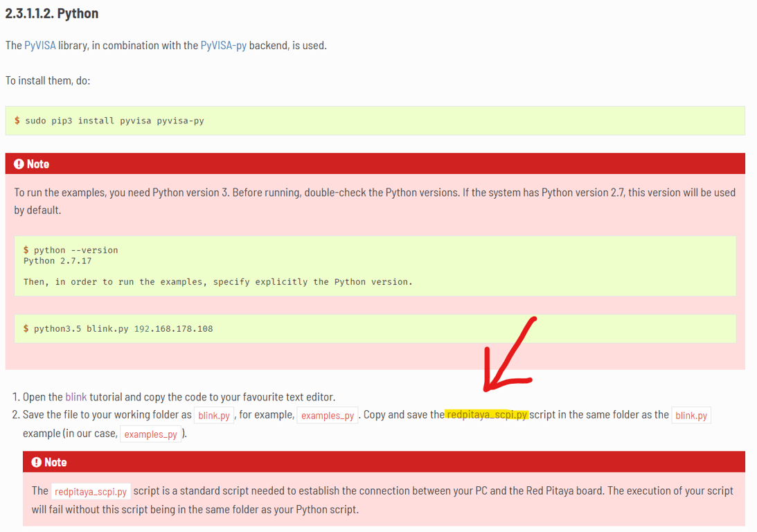Click the line 'Then, in order to run the examples...'
The height and width of the screenshot is (532, 757).
(217, 282)
